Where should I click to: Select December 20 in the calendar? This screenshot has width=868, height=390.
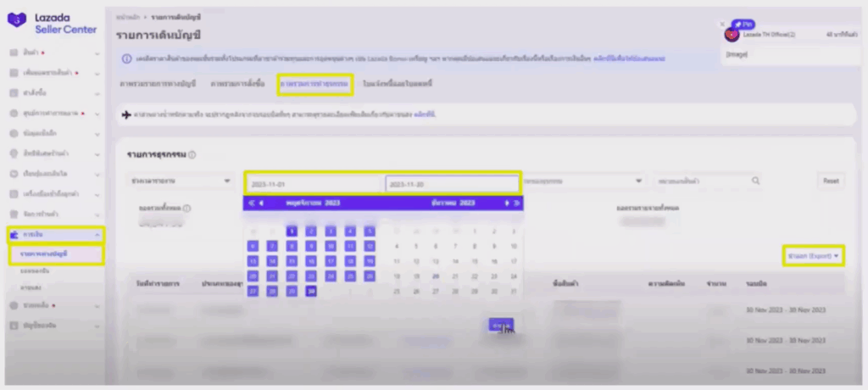436,276
